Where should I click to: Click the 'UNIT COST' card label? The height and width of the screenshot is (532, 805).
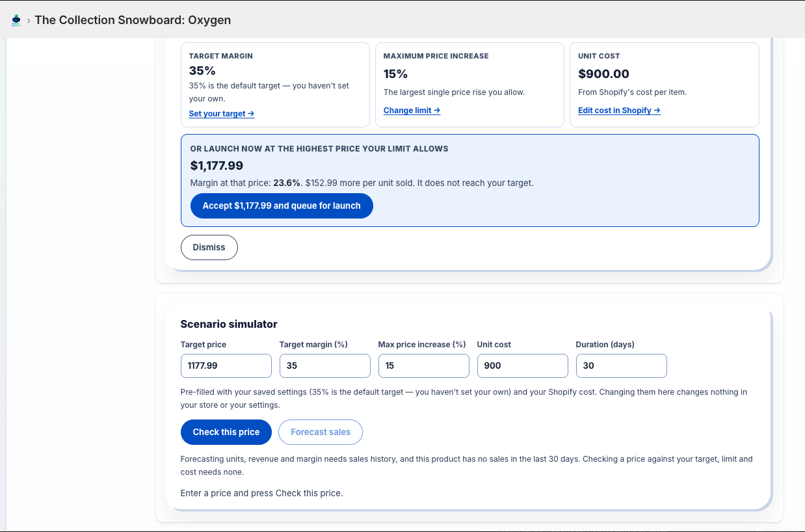click(x=599, y=56)
